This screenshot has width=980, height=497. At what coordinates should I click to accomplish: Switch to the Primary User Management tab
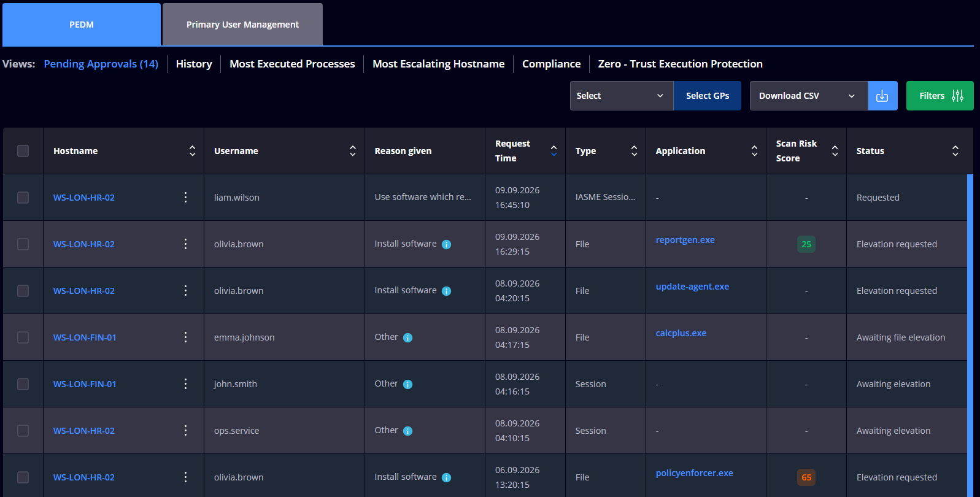click(x=242, y=25)
